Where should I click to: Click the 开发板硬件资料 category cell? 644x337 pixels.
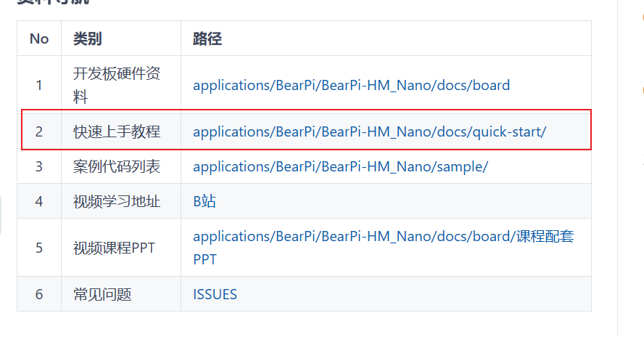116,85
